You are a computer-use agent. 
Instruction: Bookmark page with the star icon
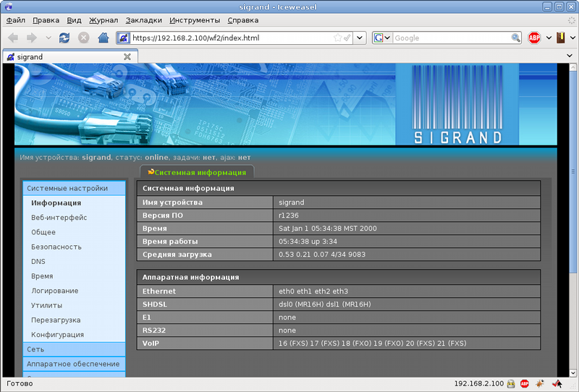(337, 38)
